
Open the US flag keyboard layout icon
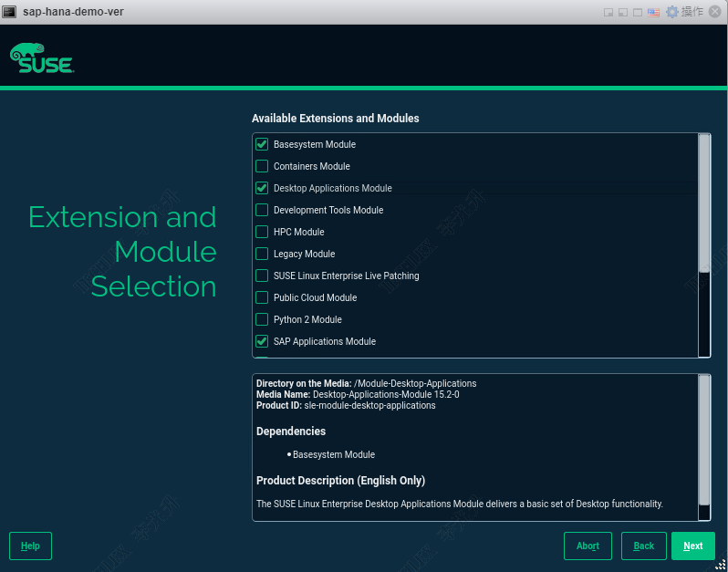(654, 12)
